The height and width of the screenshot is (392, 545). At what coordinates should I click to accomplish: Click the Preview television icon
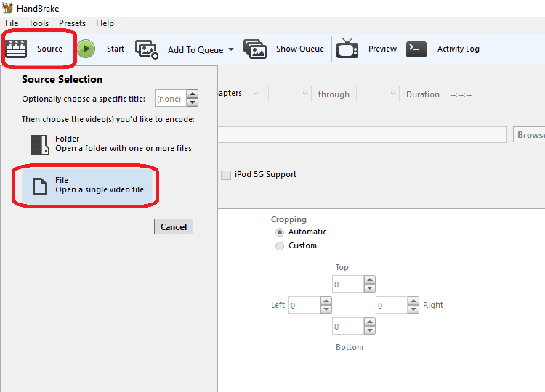point(347,48)
